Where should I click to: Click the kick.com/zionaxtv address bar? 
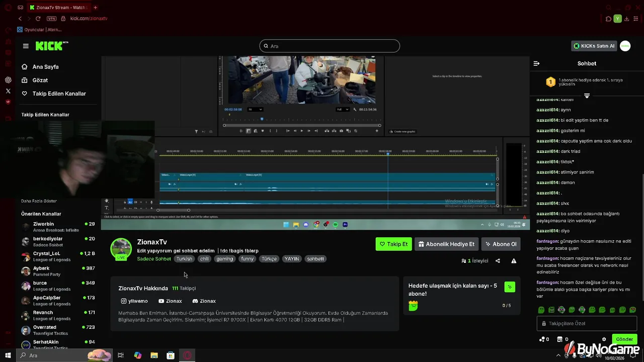point(89,19)
